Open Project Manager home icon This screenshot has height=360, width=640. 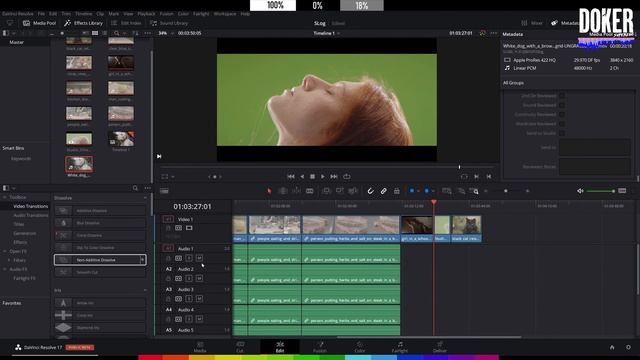(612, 347)
